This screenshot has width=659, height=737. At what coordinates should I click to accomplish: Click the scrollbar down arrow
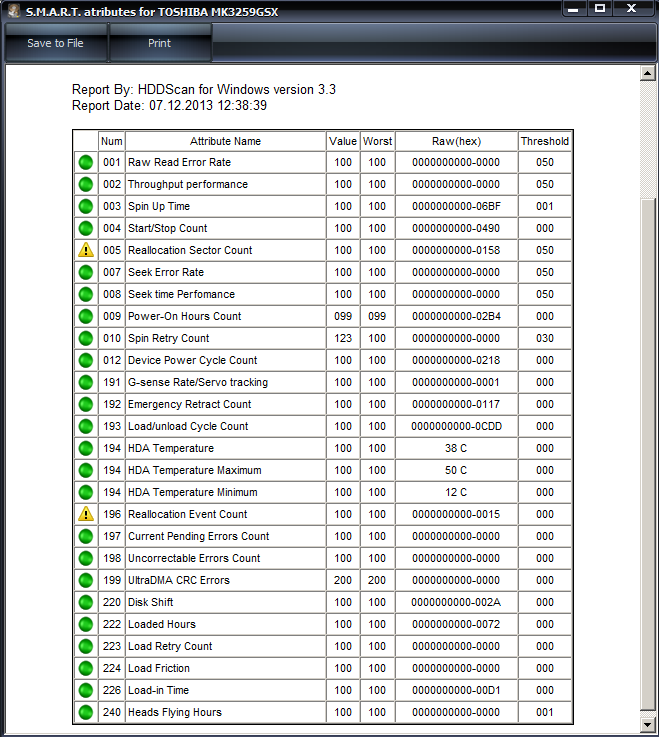pyautogui.click(x=648, y=724)
